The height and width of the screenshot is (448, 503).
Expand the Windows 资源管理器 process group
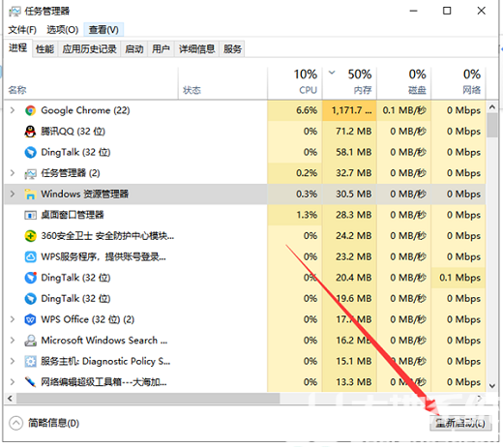(x=13, y=194)
